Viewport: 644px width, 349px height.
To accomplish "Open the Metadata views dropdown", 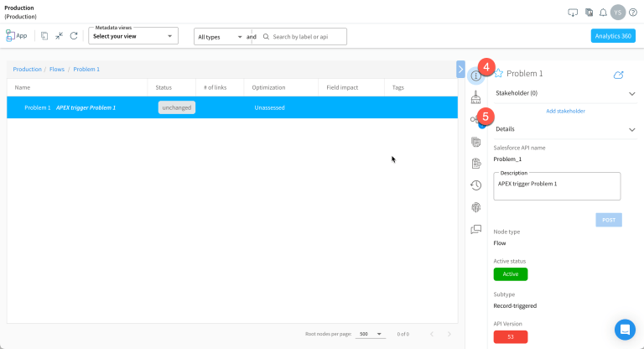I will click(x=133, y=36).
